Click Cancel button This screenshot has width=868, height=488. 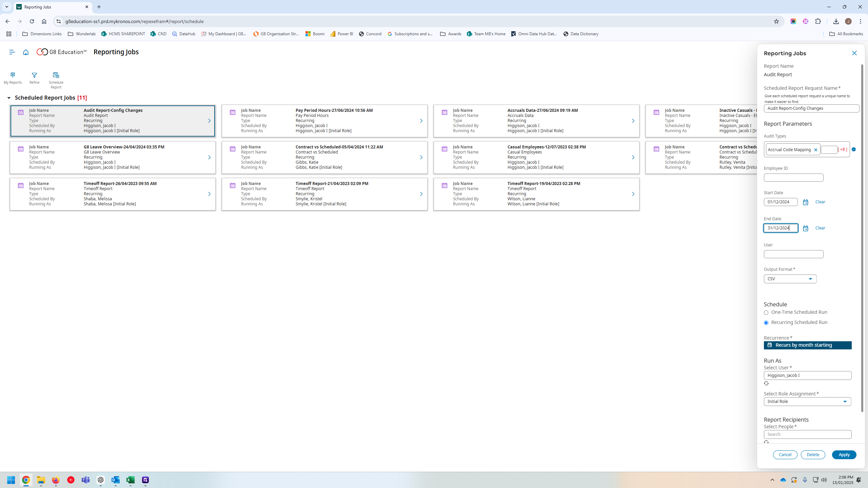(785, 455)
